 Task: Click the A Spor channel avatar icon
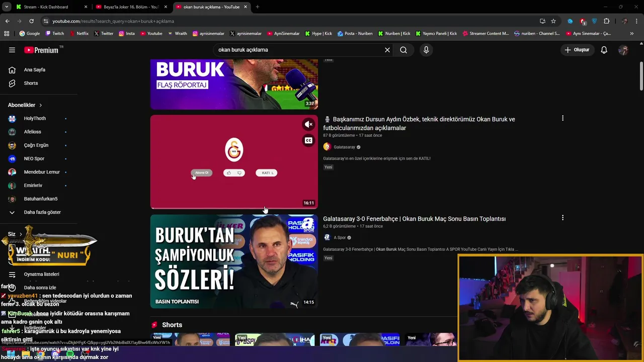coord(327,237)
